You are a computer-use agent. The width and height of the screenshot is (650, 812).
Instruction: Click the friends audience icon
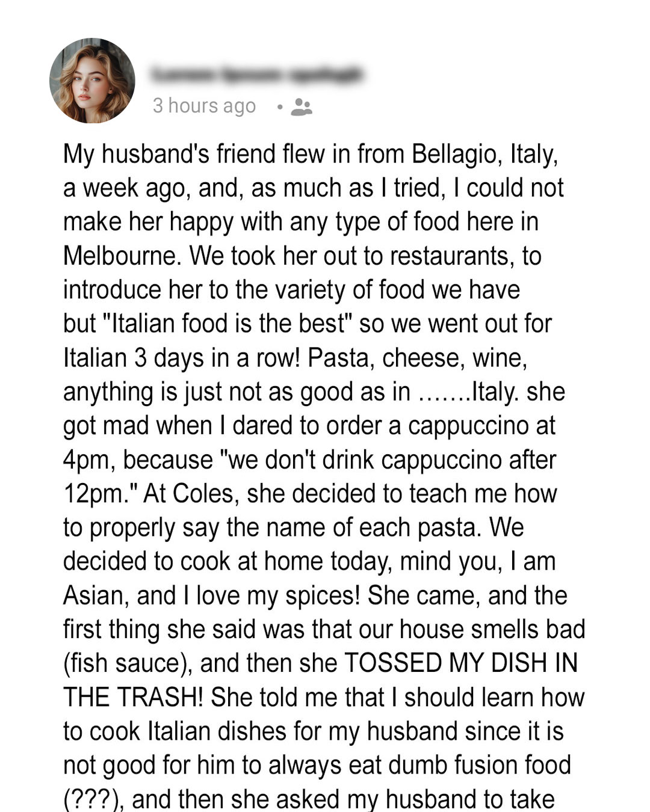(302, 107)
